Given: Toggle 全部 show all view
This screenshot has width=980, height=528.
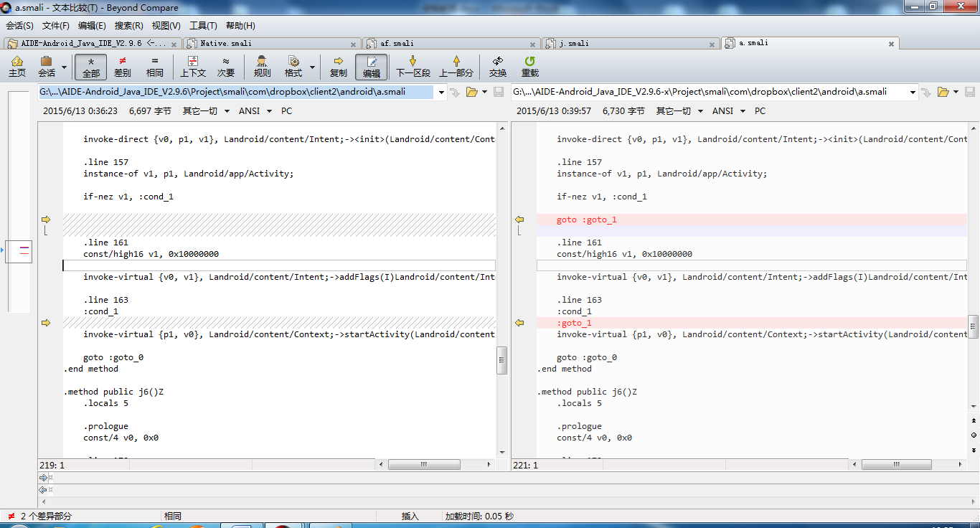Looking at the screenshot, I should click(x=91, y=66).
